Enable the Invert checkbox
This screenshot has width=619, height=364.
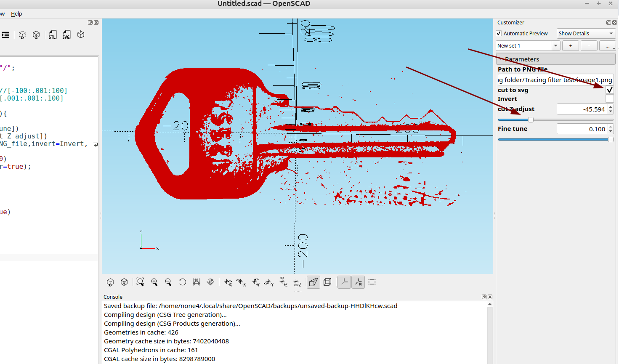point(609,99)
